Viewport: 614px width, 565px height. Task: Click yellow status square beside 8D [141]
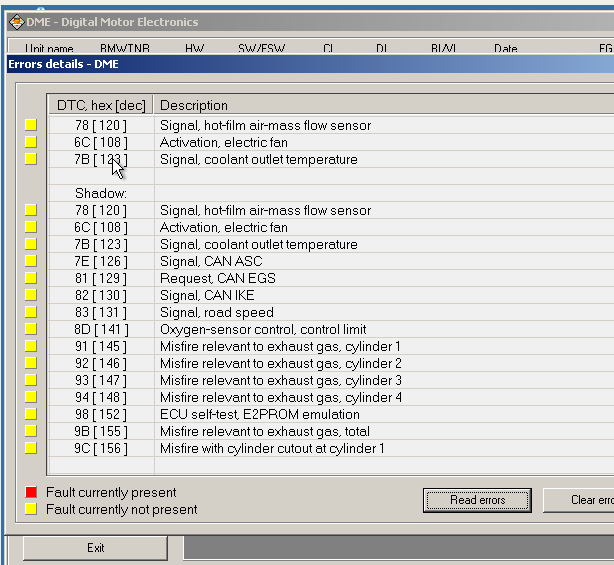pos(31,329)
